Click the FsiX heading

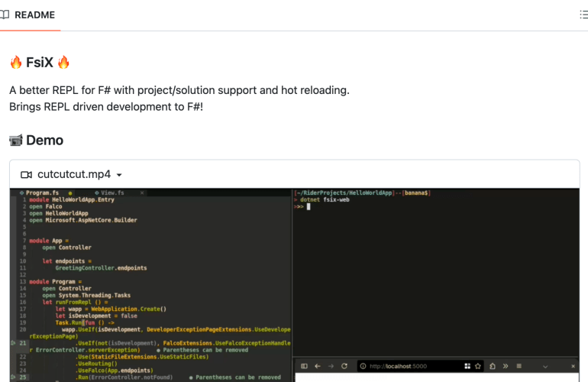40,62
